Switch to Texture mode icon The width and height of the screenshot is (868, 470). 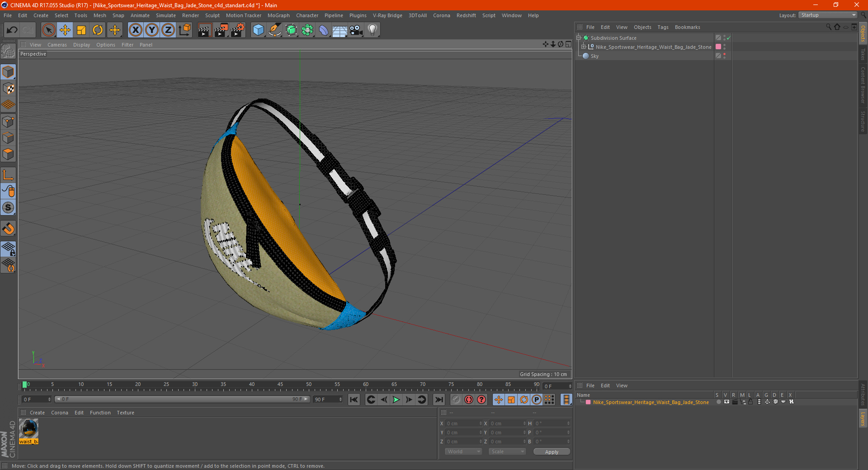8,89
